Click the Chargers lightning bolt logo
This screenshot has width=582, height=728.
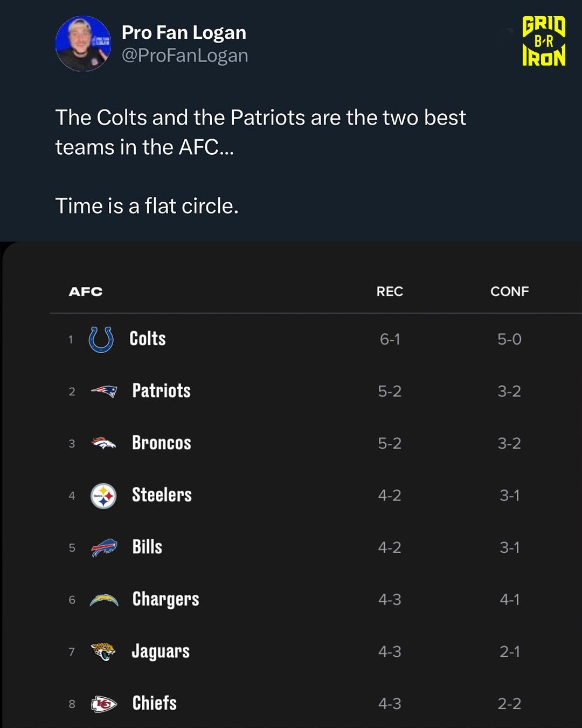click(x=104, y=600)
